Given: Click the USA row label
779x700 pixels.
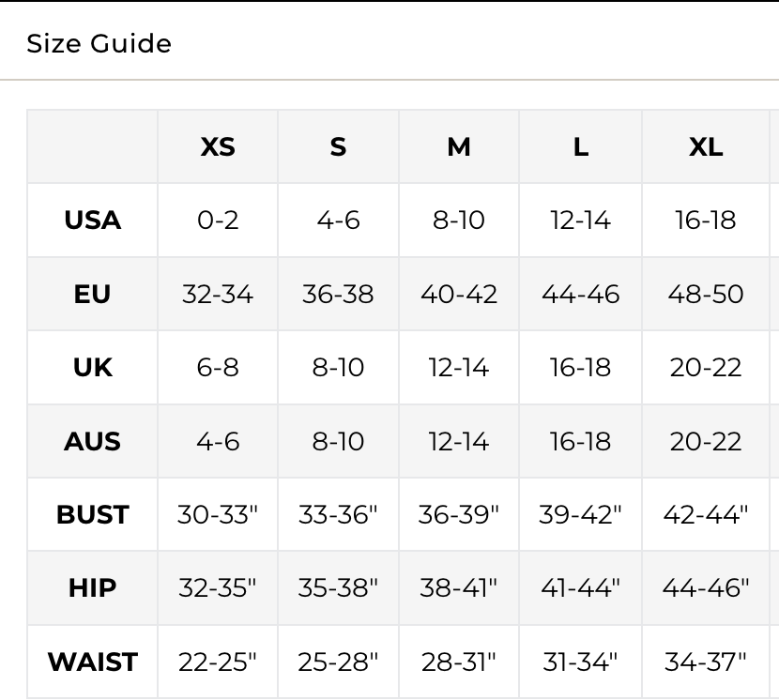Looking at the screenshot, I should 92,221.
